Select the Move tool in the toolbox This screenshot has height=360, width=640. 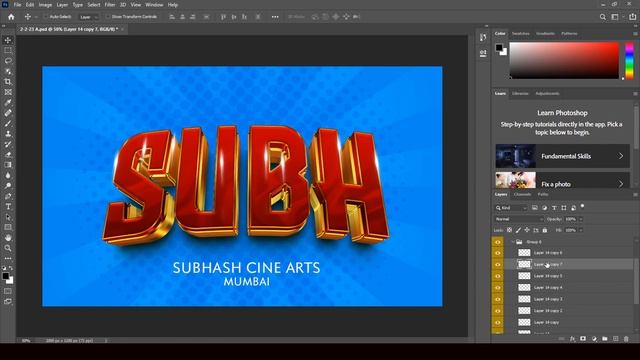[x=8, y=40]
